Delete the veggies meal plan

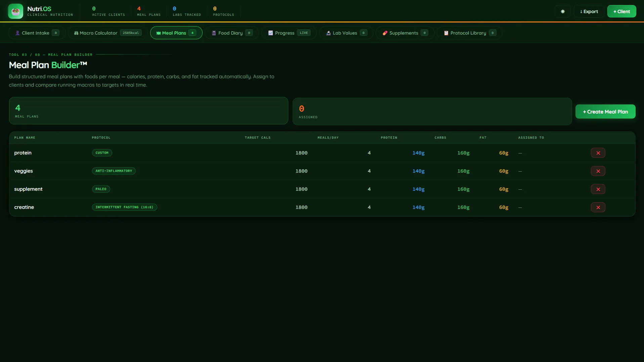pyautogui.click(x=598, y=171)
